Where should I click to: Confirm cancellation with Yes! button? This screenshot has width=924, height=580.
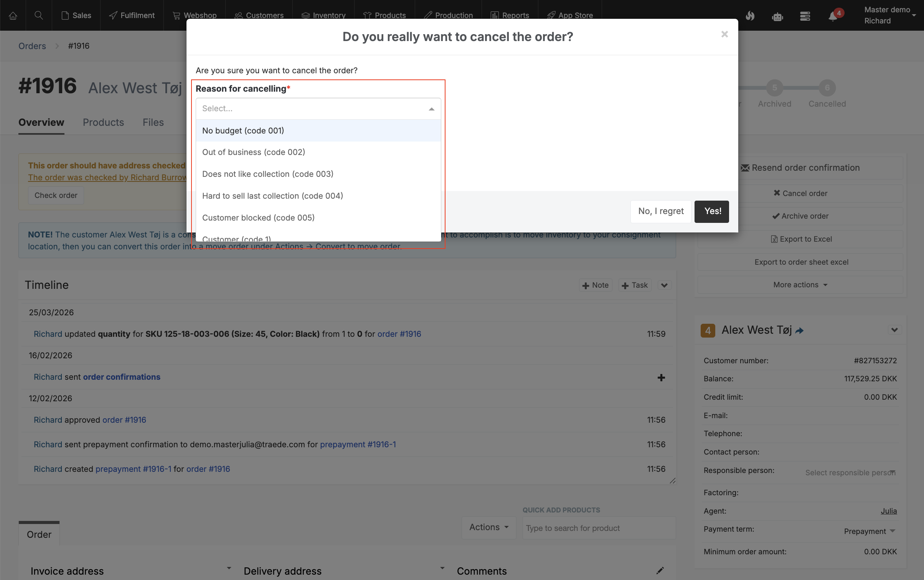coord(712,211)
